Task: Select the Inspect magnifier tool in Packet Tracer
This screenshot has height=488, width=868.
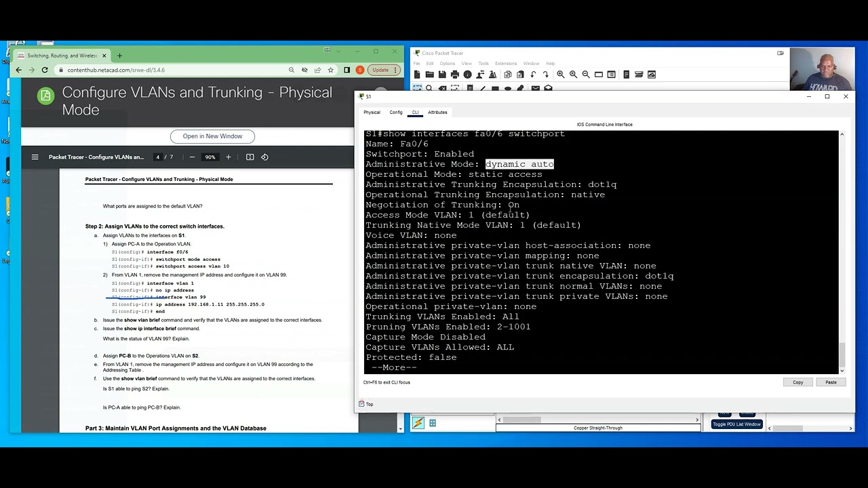Action: click(x=429, y=89)
